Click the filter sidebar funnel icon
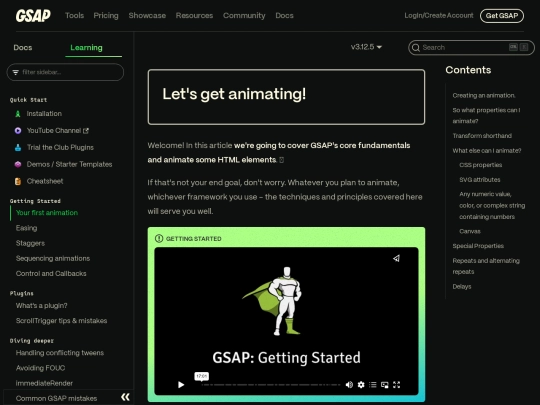Screen dimensions: 540x405 point(15,72)
